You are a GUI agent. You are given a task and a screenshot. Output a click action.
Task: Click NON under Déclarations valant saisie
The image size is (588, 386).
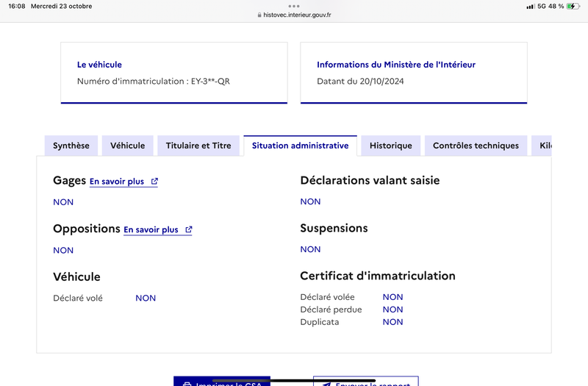pos(310,201)
